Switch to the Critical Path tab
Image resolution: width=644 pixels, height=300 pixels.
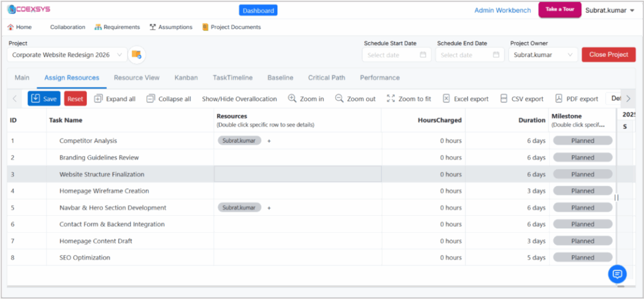tap(326, 77)
